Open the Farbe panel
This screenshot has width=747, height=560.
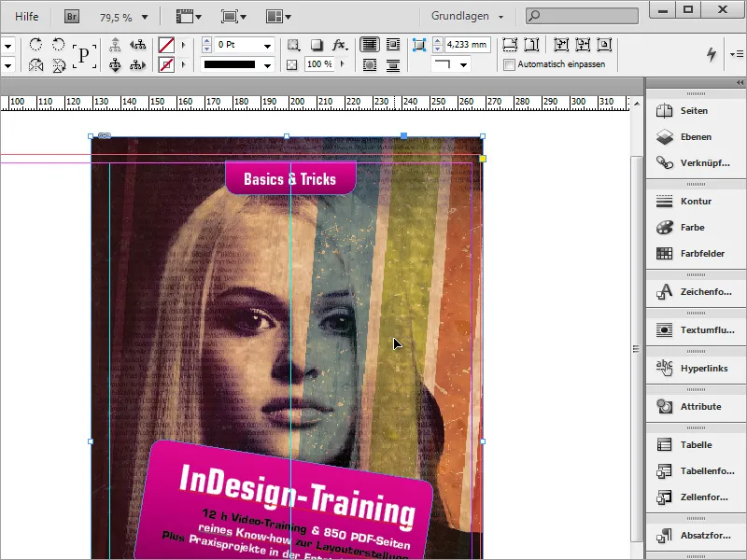696,228
